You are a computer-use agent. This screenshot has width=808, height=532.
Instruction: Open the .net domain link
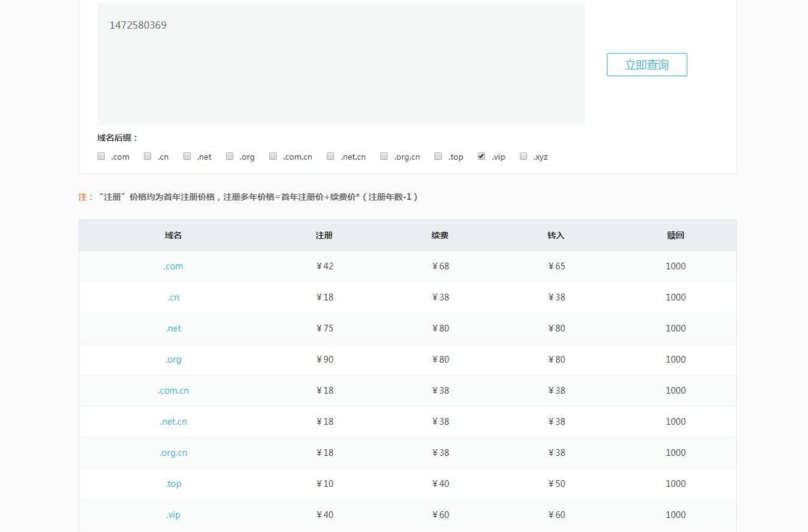[x=173, y=328]
